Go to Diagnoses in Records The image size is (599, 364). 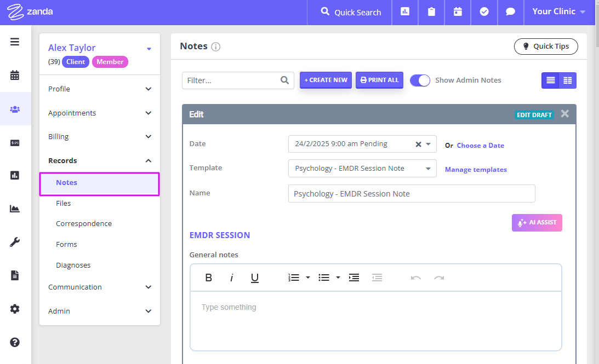[73, 265]
